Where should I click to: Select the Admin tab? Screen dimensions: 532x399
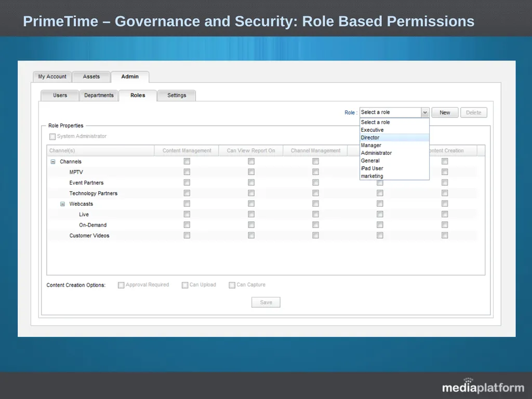pyautogui.click(x=130, y=77)
